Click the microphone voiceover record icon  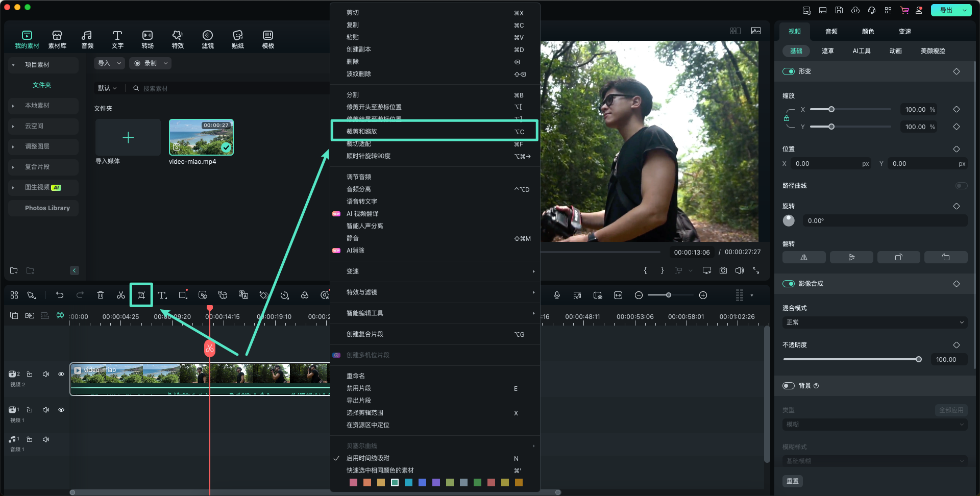point(557,295)
